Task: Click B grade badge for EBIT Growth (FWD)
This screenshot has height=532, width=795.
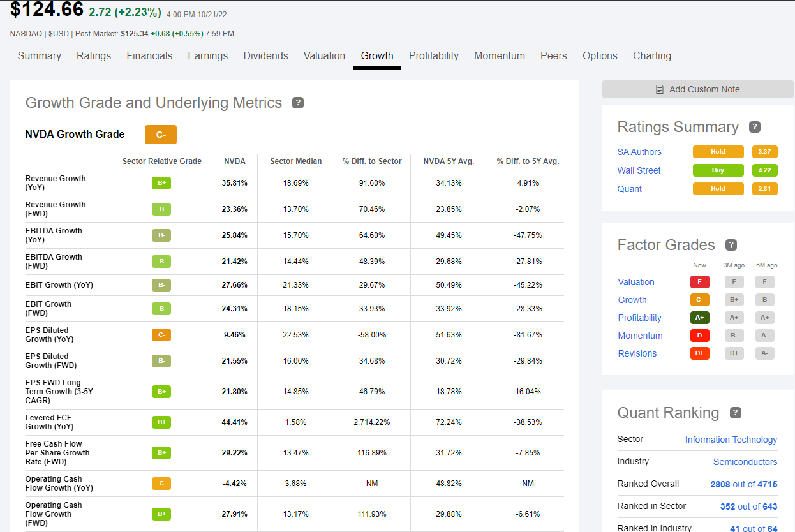Action: (161, 309)
